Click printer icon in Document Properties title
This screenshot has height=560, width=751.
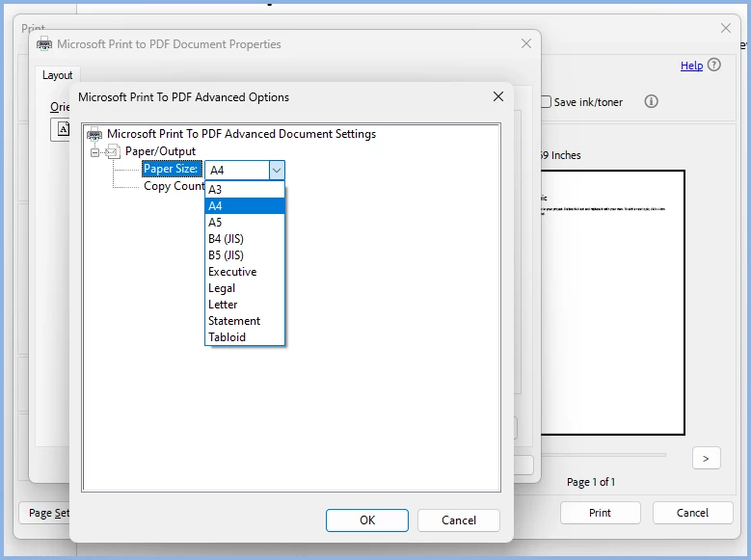pyautogui.click(x=44, y=43)
